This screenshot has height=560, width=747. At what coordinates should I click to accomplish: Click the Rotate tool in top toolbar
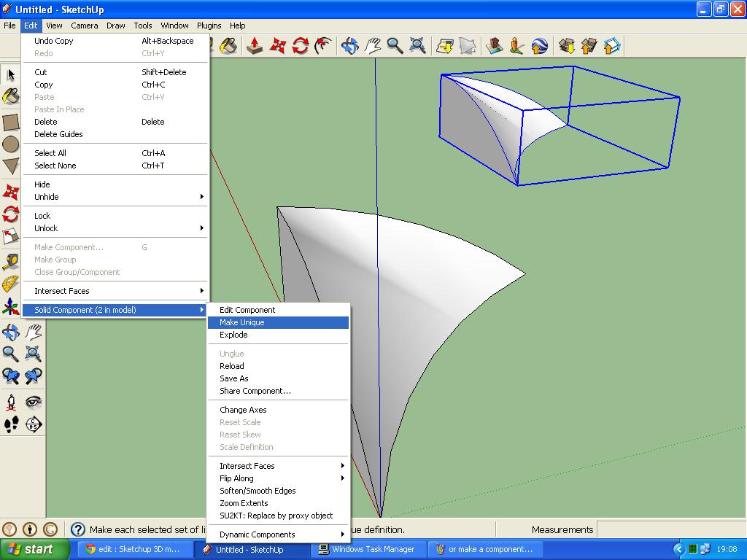pos(301,46)
